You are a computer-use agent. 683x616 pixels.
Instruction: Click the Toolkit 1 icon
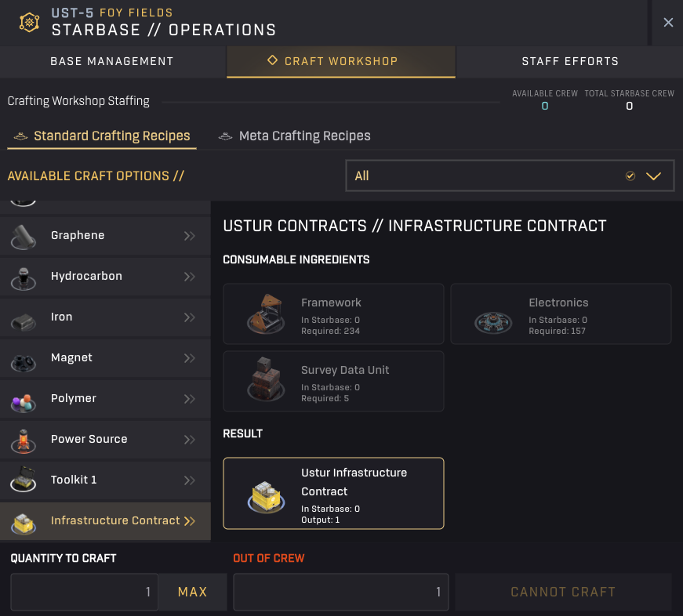point(24,480)
